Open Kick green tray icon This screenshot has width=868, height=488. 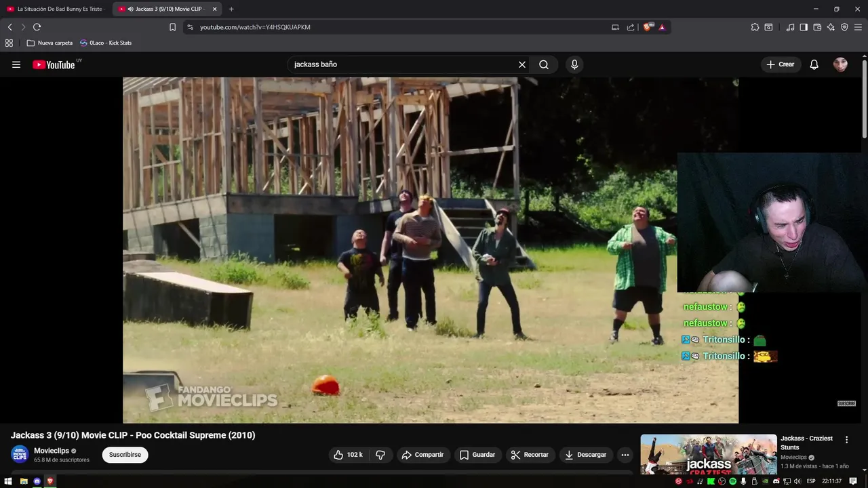pos(711,481)
